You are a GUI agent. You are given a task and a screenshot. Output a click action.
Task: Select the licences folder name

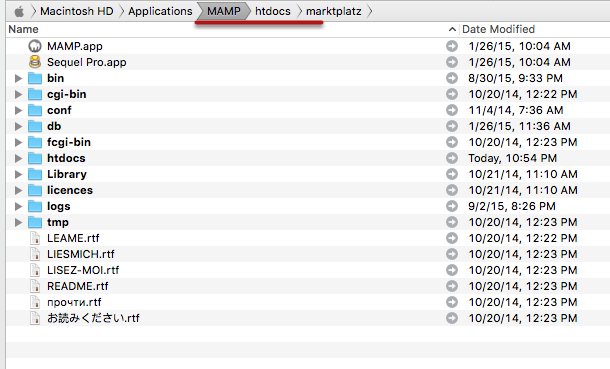[70, 190]
